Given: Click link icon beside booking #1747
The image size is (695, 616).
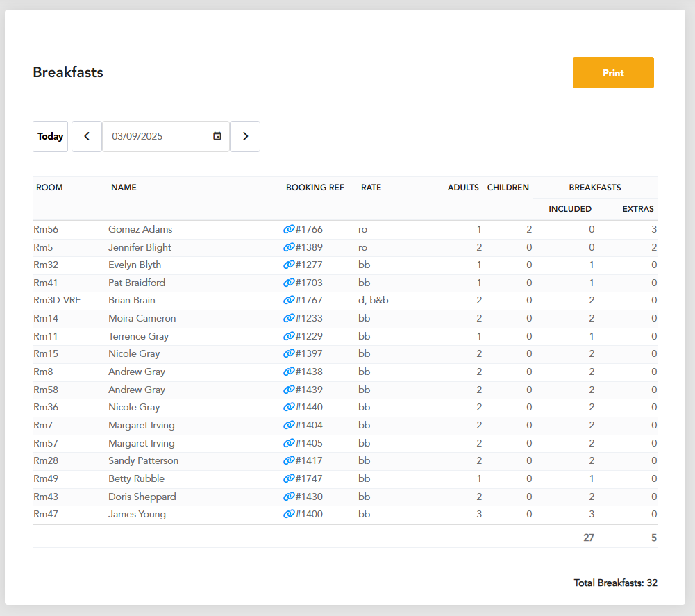Looking at the screenshot, I should pos(289,478).
